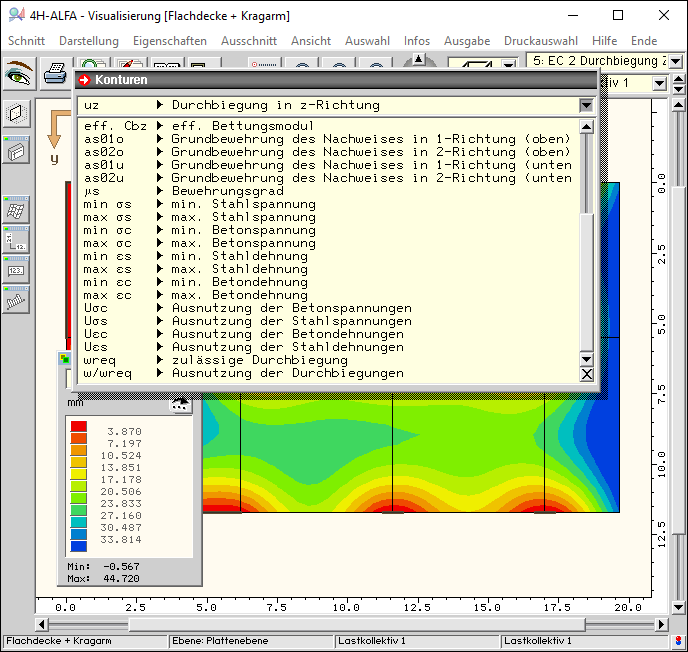Screen dimensions: 688x652
Task: Close the Konturen list with X icon
Action: (587, 374)
